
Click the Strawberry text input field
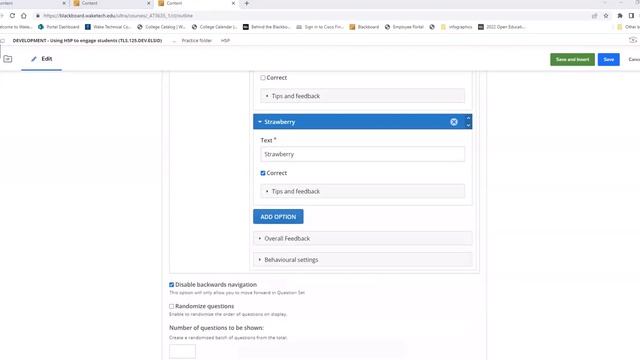click(362, 154)
